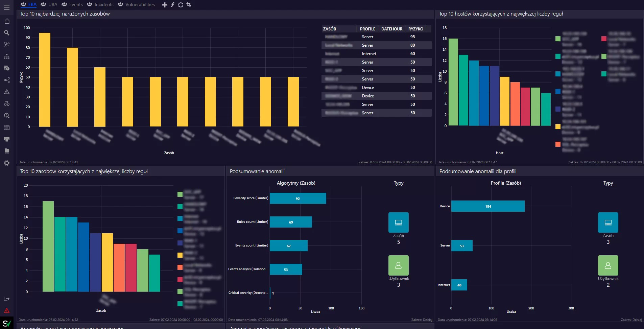Add a dashboard with the plus icon
Viewport: 644px width, 329px height.
coord(165,5)
